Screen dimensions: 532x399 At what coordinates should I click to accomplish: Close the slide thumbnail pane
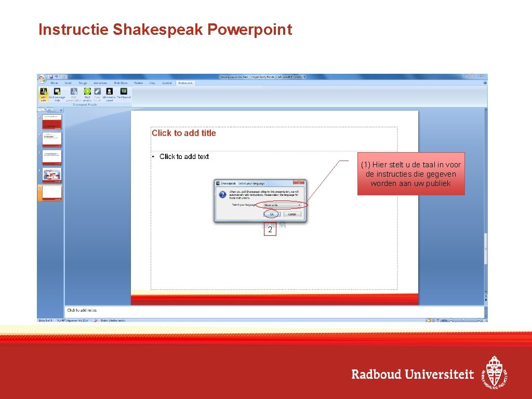(x=61, y=110)
